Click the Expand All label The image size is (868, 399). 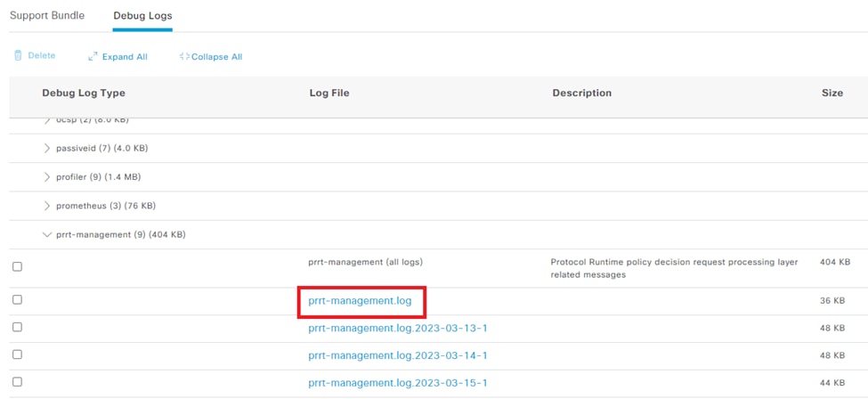point(125,56)
